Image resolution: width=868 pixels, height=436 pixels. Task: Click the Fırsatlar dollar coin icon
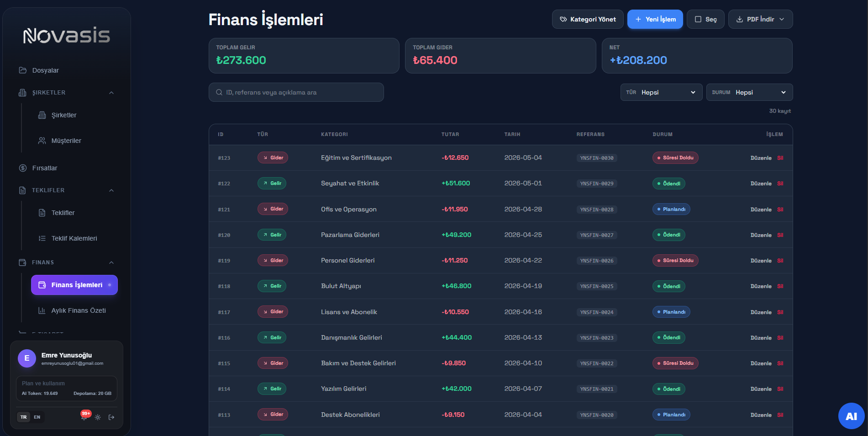(x=23, y=168)
